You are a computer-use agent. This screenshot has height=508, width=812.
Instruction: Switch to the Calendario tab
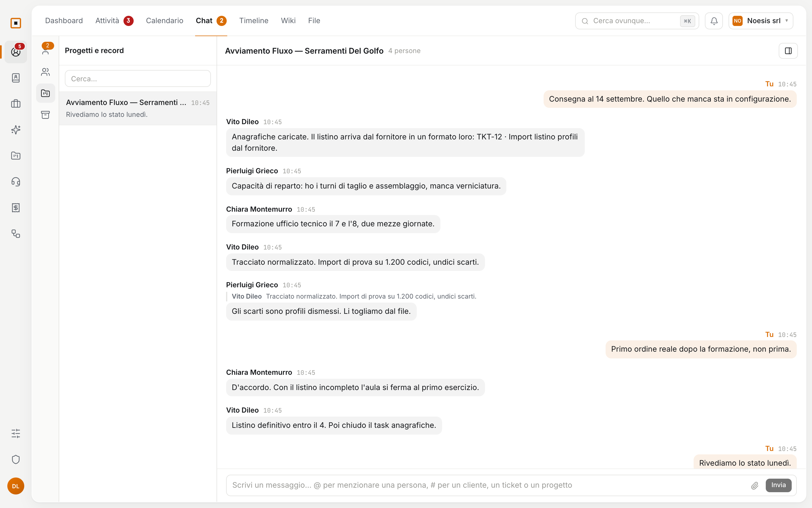164,21
